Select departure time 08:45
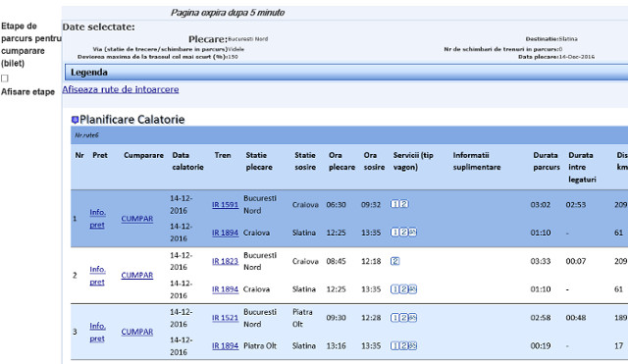 (x=336, y=261)
